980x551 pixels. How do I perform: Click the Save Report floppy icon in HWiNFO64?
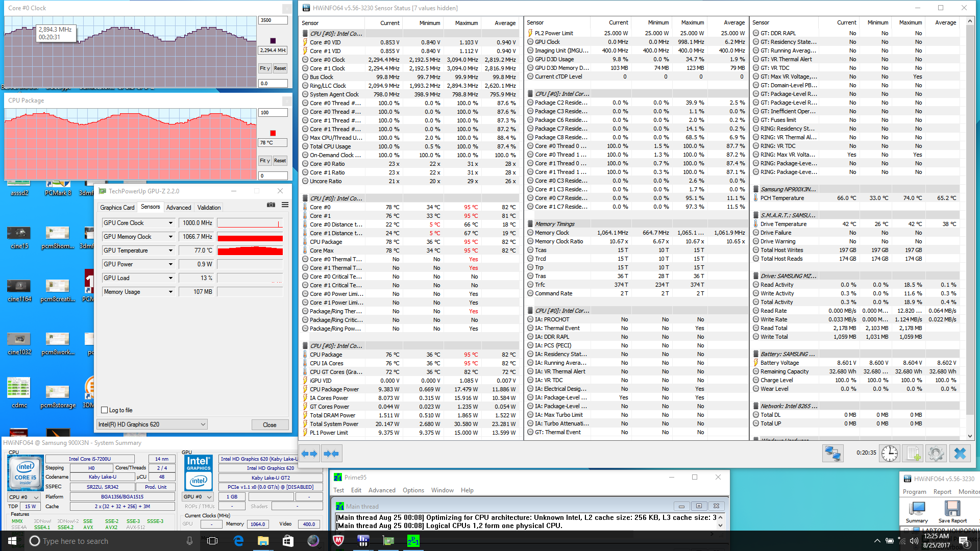point(952,512)
